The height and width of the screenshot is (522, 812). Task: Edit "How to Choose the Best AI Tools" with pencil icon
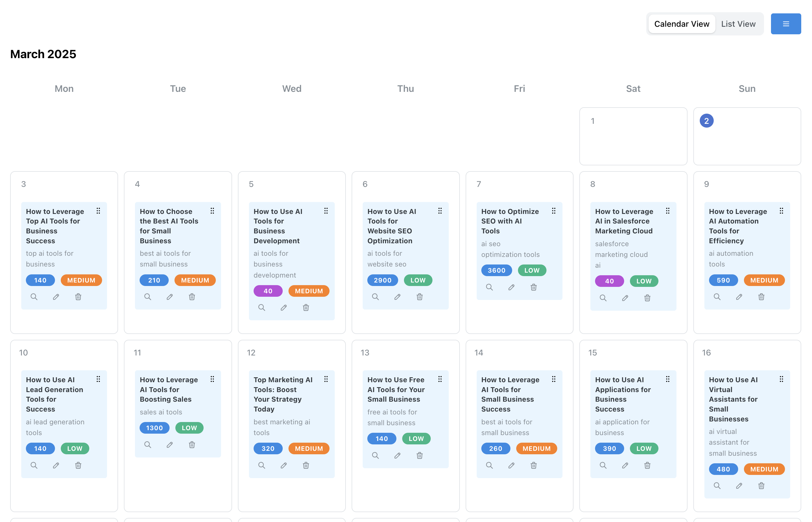170,296
